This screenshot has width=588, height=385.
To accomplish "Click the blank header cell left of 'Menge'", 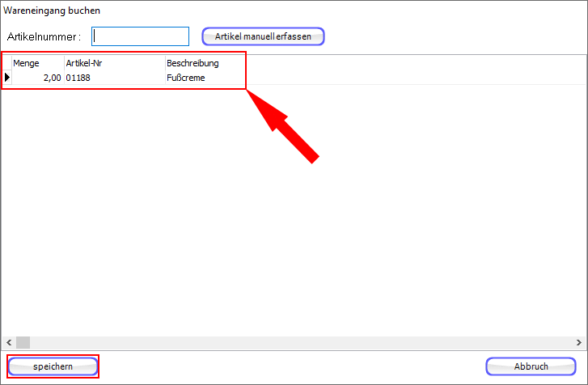I will click(x=7, y=63).
